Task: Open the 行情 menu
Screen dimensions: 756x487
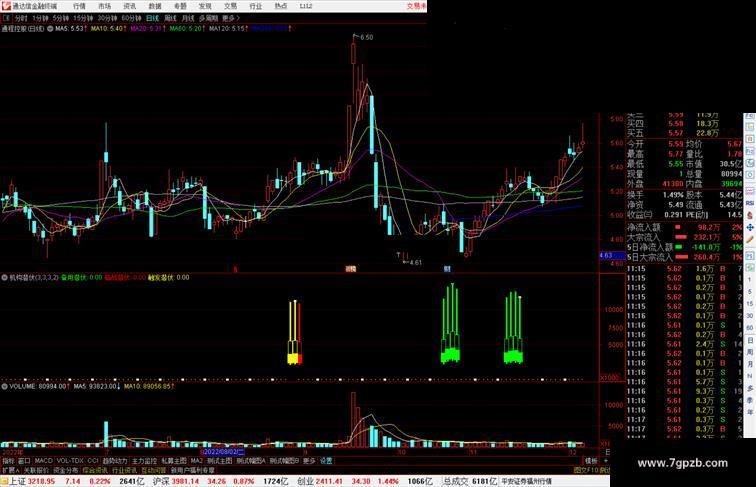Action: click(79, 6)
